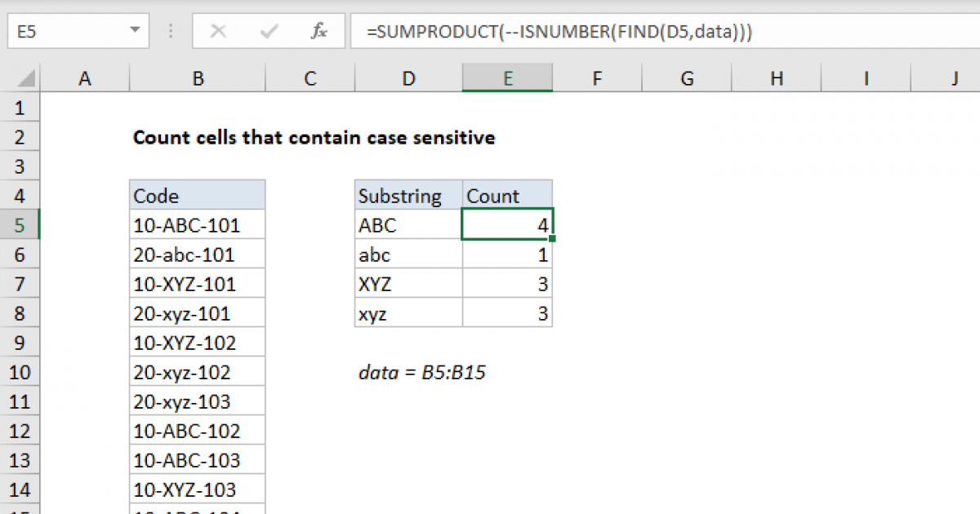Select the data = B5:B15 note cell
Image resolution: width=980 pixels, height=514 pixels.
click(422, 372)
